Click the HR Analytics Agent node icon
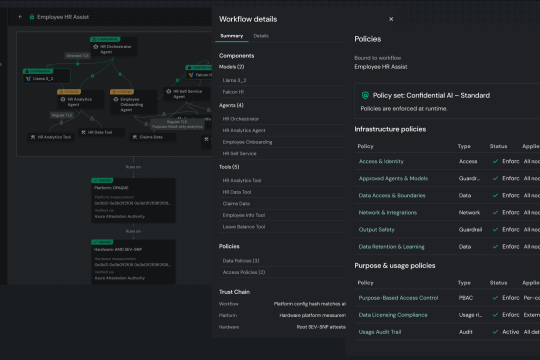The width and height of the screenshot is (540, 360). [x=63, y=99]
